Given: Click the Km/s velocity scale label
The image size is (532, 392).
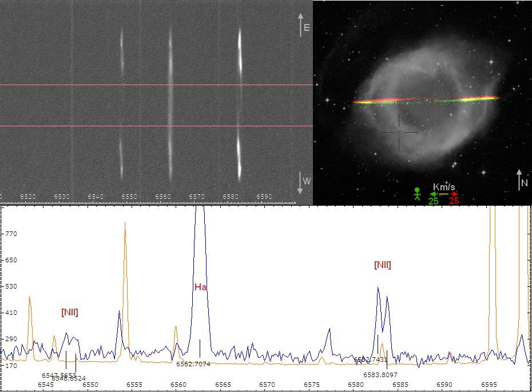Looking at the screenshot, I should 444,187.
